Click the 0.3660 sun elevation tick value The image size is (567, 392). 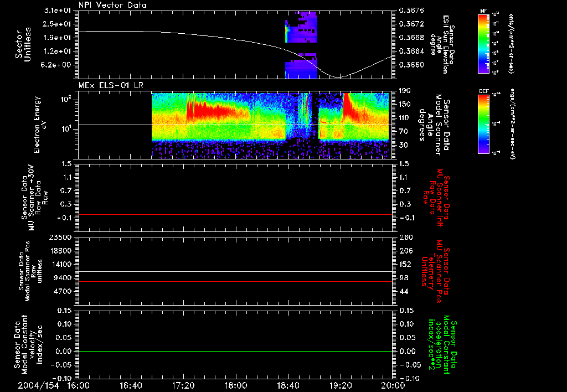click(x=411, y=65)
